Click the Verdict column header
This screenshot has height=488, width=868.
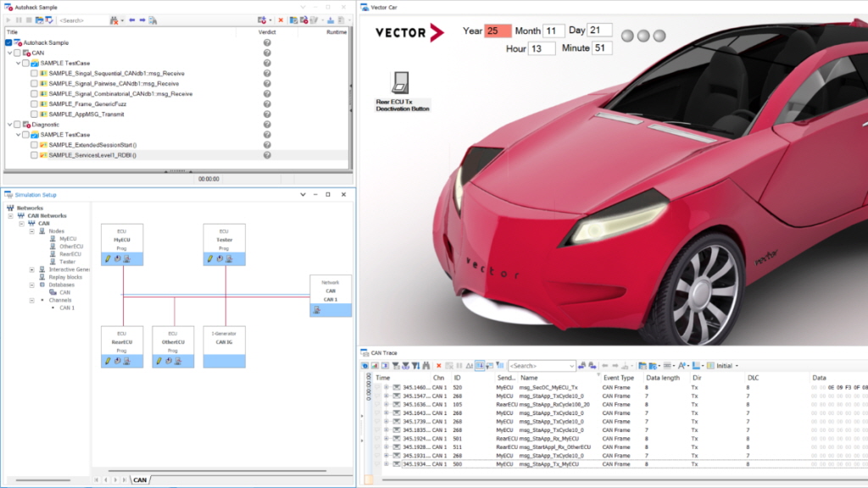point(267,31)
